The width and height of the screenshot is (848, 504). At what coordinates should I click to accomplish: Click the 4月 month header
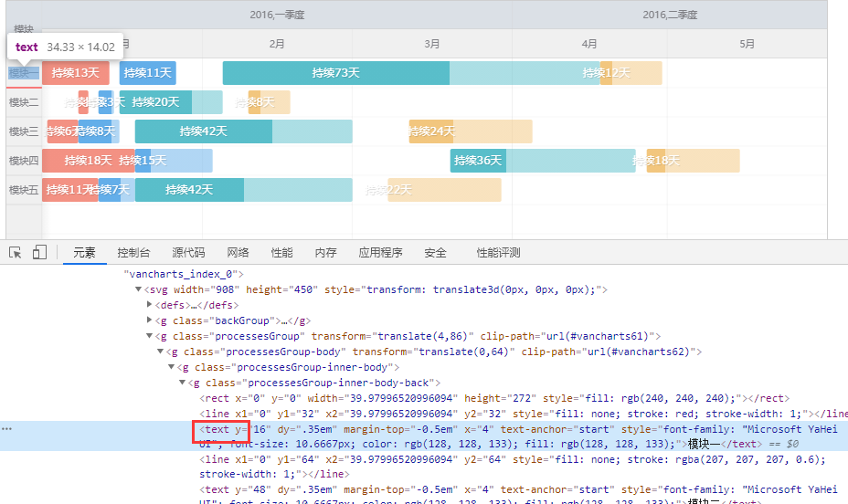click(589, 44)
